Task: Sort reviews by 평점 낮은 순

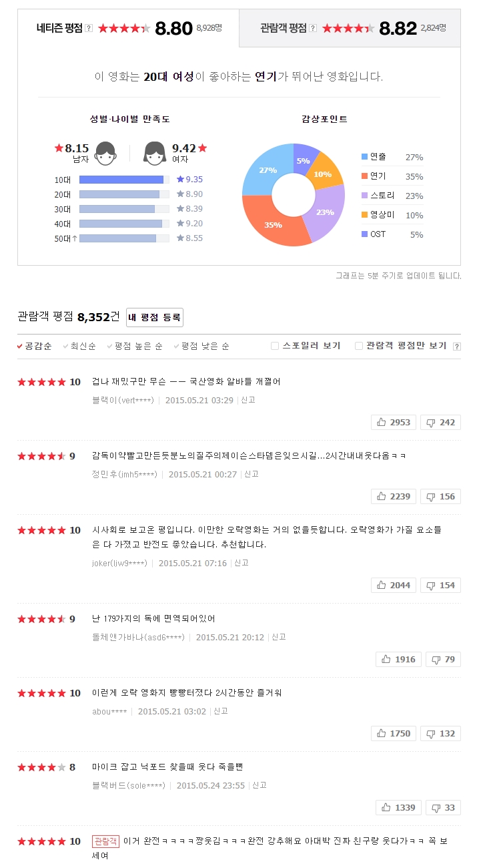Action: click(x=201, y=346)
